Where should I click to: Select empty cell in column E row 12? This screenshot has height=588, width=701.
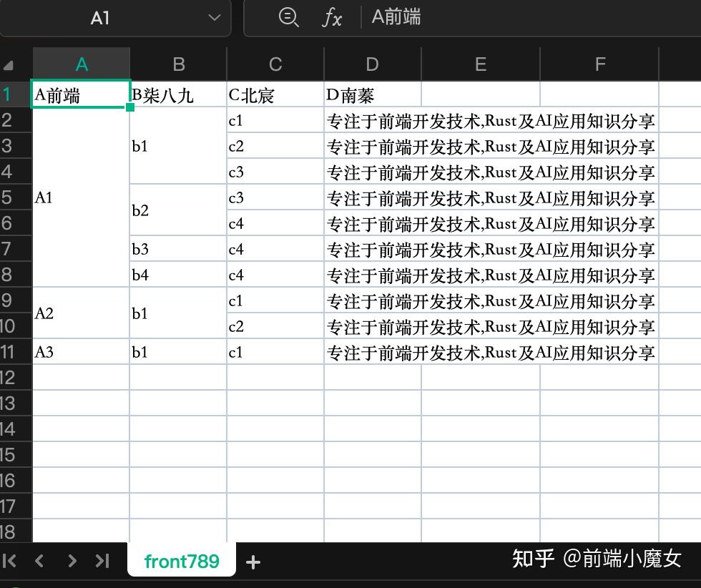[479, 378]
